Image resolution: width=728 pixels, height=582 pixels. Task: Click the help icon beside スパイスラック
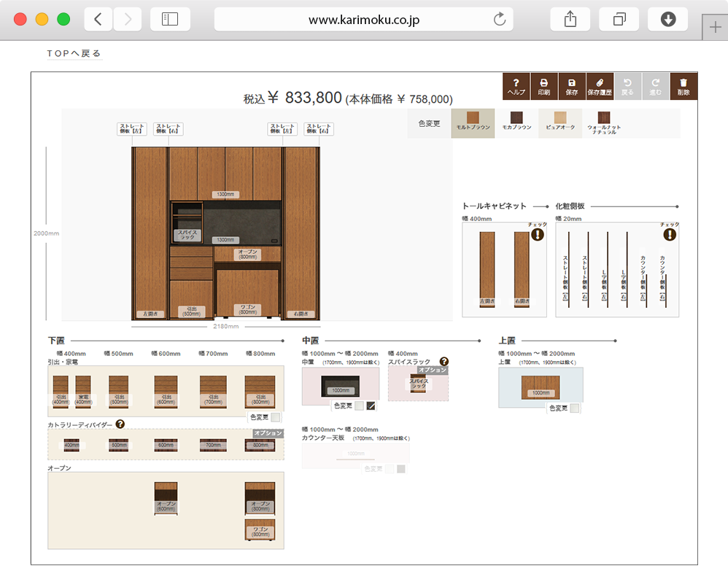(x=444, y=361)
